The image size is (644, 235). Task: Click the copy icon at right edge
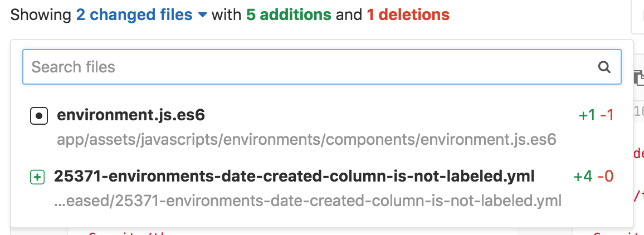[x=638, y=77]
